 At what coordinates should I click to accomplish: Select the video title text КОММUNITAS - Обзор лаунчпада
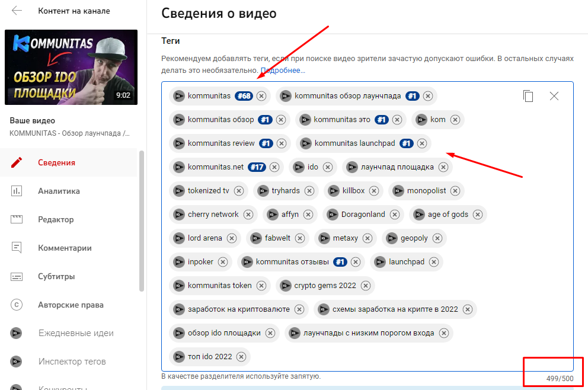(x=69, y=133)
